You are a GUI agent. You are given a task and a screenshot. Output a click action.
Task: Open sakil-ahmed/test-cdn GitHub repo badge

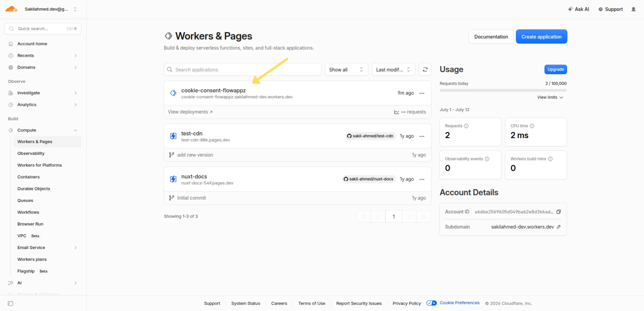(370, 136)
